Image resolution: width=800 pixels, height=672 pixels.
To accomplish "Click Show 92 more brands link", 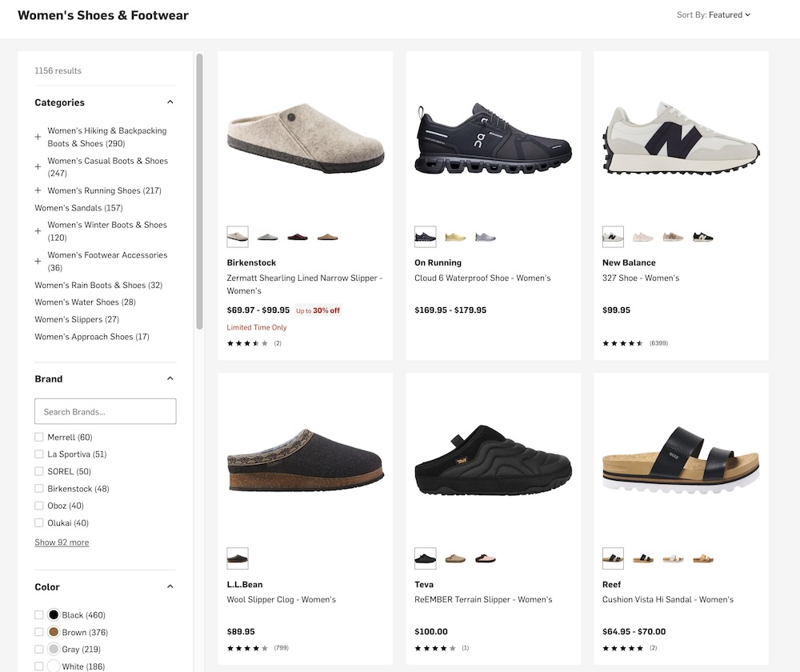I will coord(62,542).
